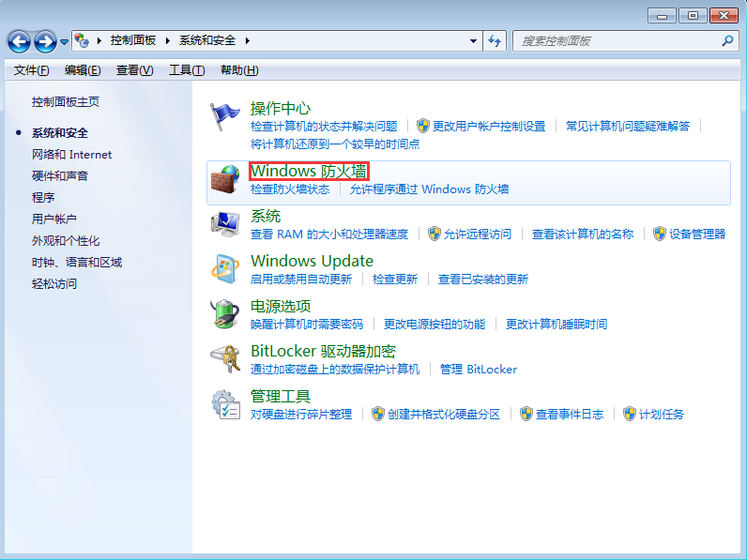Screen dimensions: 747x560
Task: Click the Action Center flag icon
Action: click(225, 117)
